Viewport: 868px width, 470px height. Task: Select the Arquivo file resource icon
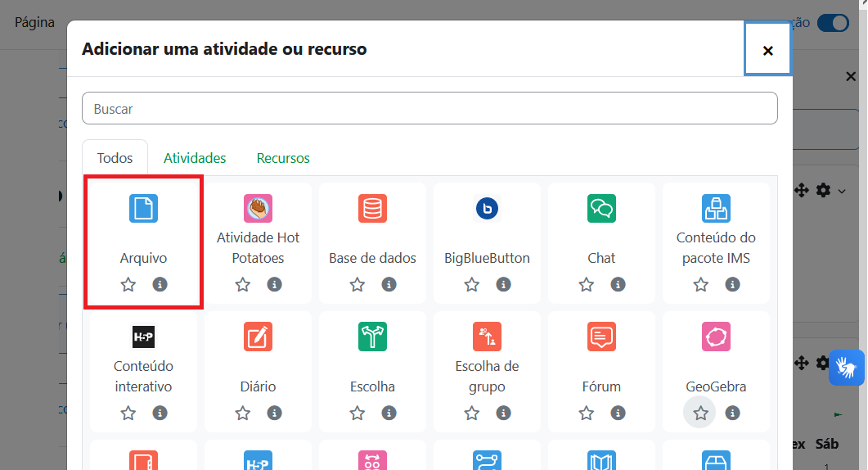[x=143, y=209]
